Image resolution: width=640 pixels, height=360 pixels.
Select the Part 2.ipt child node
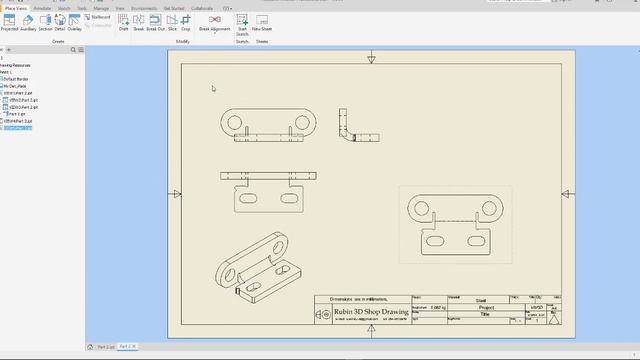coord(15,114)
